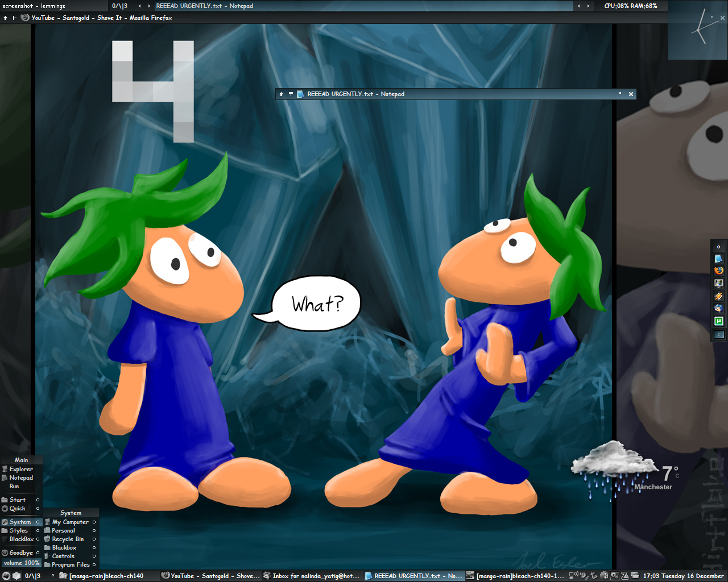Click the analog clock widget
Image resolution: width=728 pixels, height=582 pixels.
tap(698, 30)
